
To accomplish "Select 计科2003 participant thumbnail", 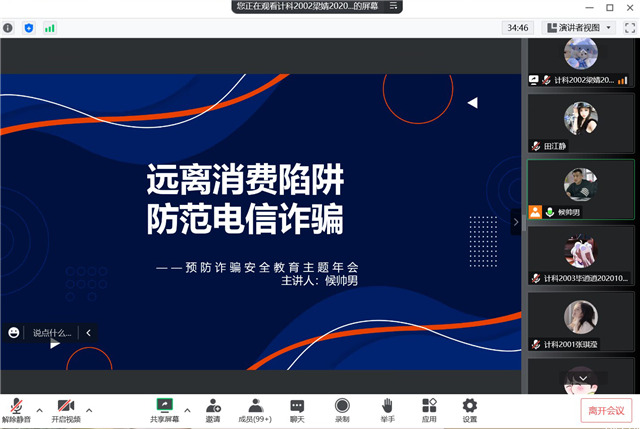I will pyautogui.click(x=581, y=256).
